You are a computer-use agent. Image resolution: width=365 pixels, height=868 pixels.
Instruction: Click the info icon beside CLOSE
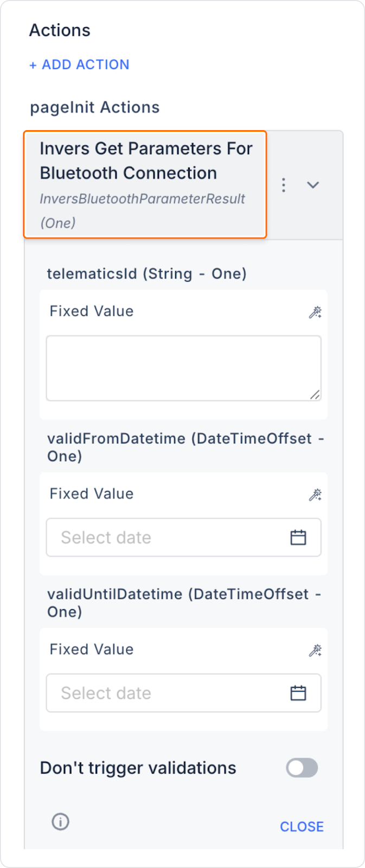(x=60, y=822)
